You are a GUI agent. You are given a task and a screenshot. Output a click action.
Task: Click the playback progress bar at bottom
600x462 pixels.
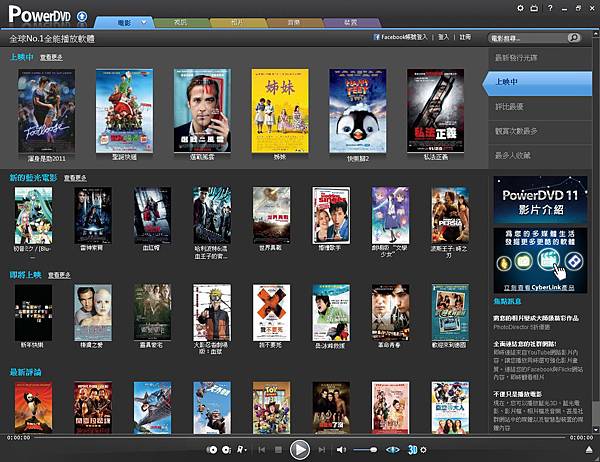tap(300, 437)
